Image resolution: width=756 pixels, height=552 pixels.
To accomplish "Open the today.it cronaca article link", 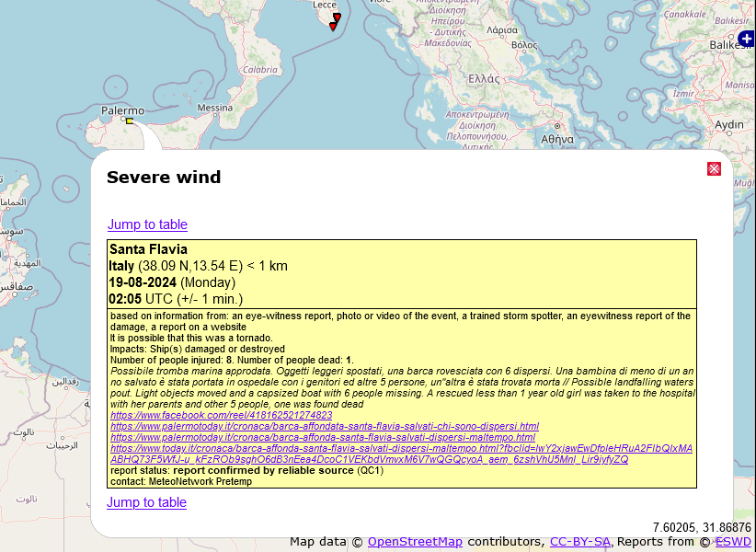I will (x=401, y=454).
